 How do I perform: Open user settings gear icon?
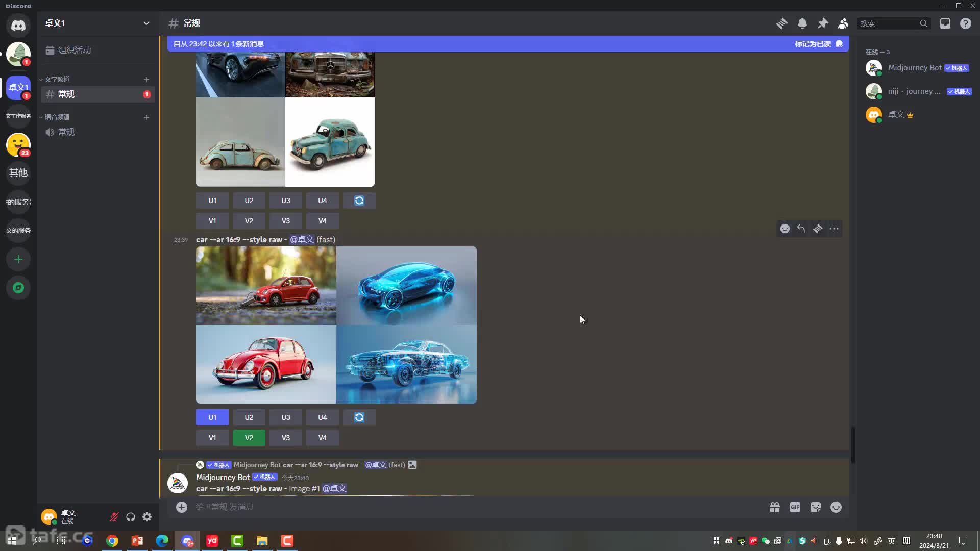pyautogui.click(x=147, y=517)
